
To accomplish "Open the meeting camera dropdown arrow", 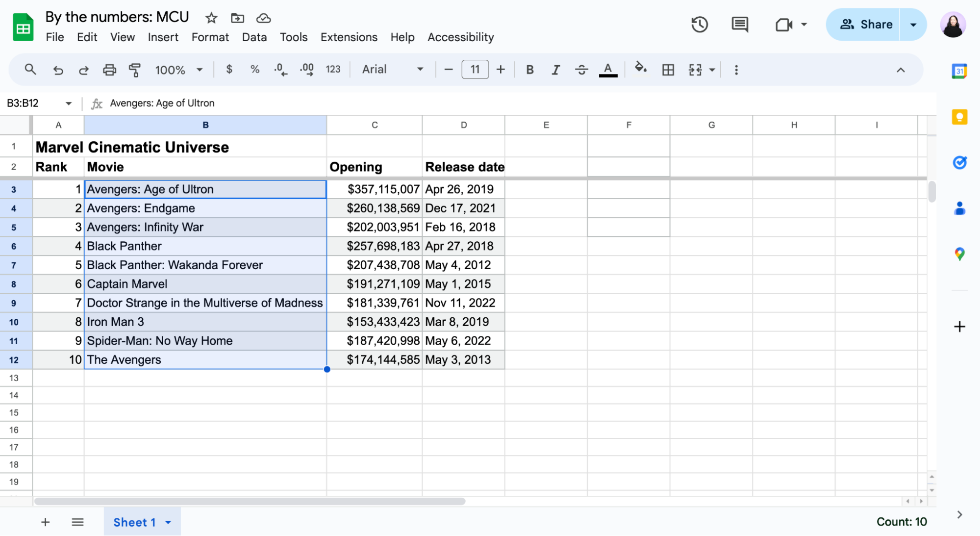I will [x=804, y=25].
